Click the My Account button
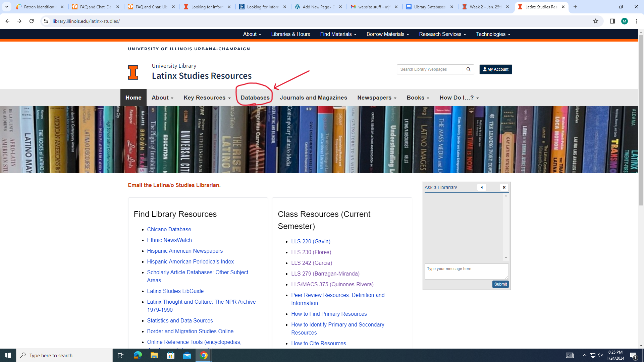 point(495,69)
